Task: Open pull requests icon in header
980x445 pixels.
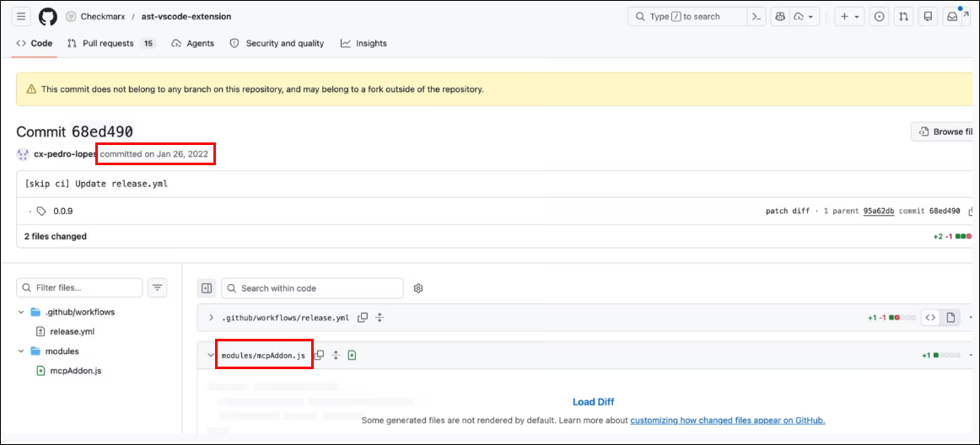Action: [x=903, y=17]
